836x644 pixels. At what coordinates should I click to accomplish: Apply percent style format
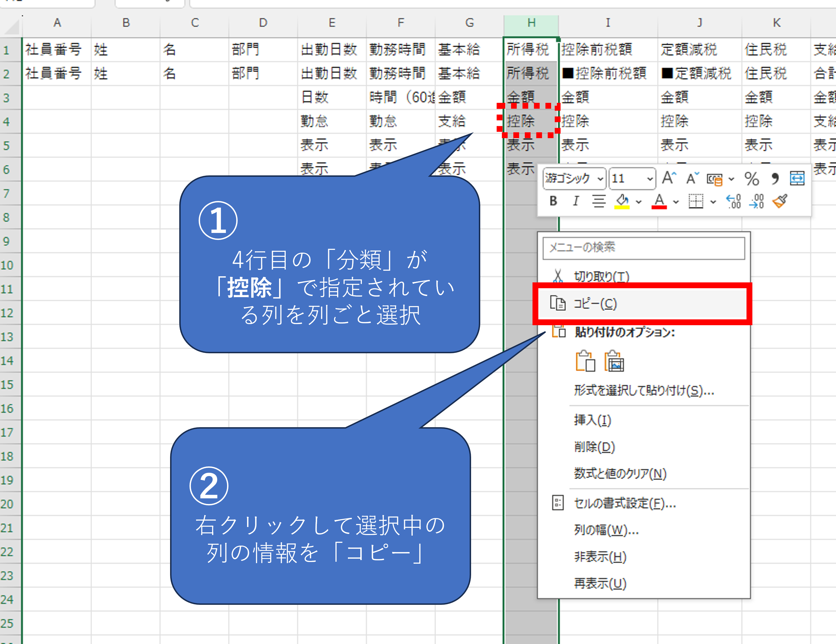click(x=752, y=179)
